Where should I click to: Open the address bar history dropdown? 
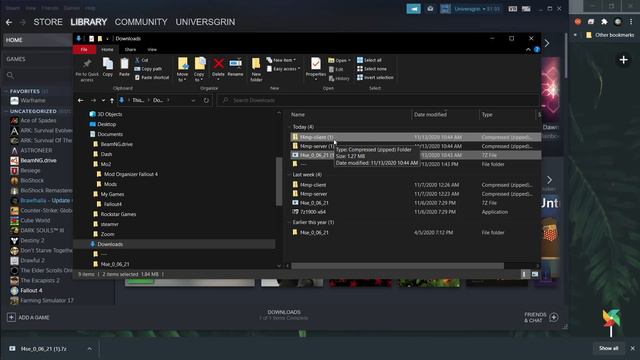pyautogui.click(x=193, y=100)
